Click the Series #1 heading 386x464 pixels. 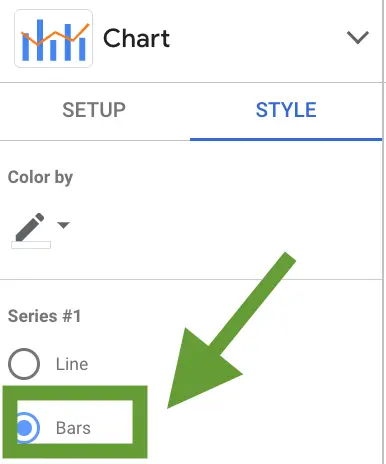pos(44,316)
